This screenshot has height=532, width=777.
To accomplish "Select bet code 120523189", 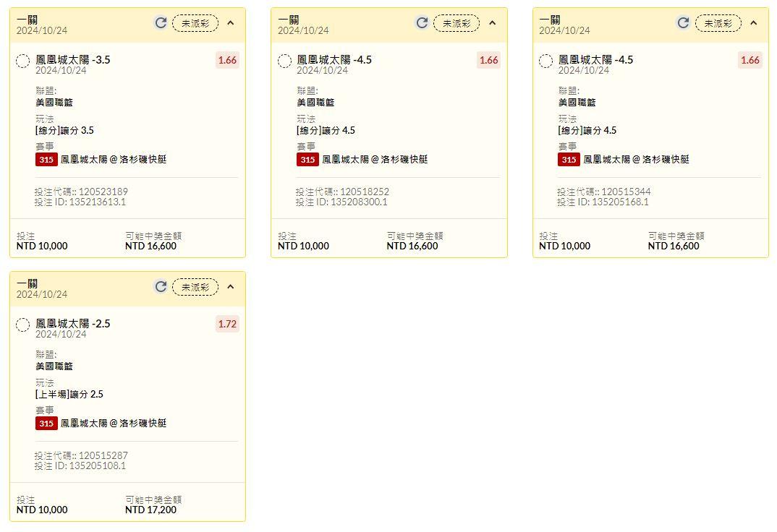I will (103, 192).
